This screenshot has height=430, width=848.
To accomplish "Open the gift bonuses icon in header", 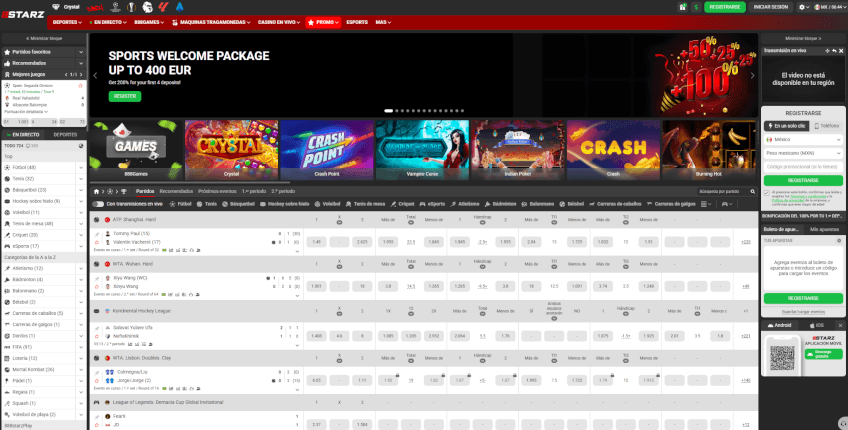I will pos(683,7).
